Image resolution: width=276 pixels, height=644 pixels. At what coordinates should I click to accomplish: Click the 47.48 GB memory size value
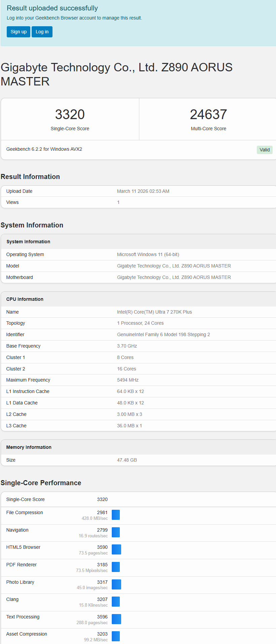[x=127, y=460]
